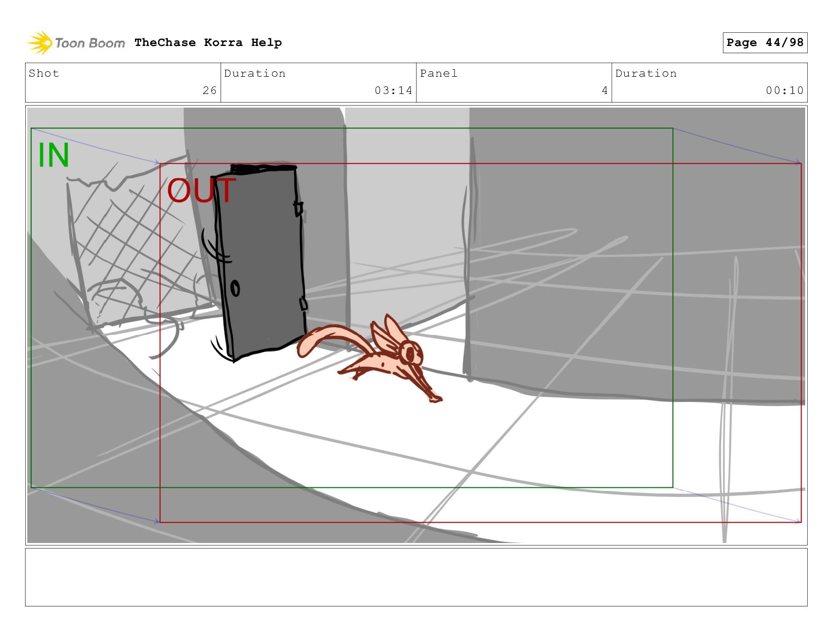834x644 pixels.
Task: Select the shot number 26
Action: pyautogui.click(x=210, y=90)
